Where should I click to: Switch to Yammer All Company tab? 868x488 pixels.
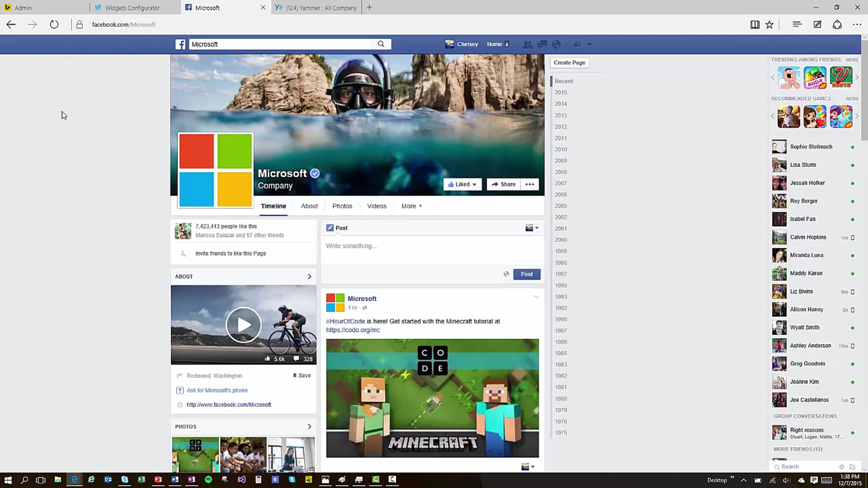click(x=316, y=8)
